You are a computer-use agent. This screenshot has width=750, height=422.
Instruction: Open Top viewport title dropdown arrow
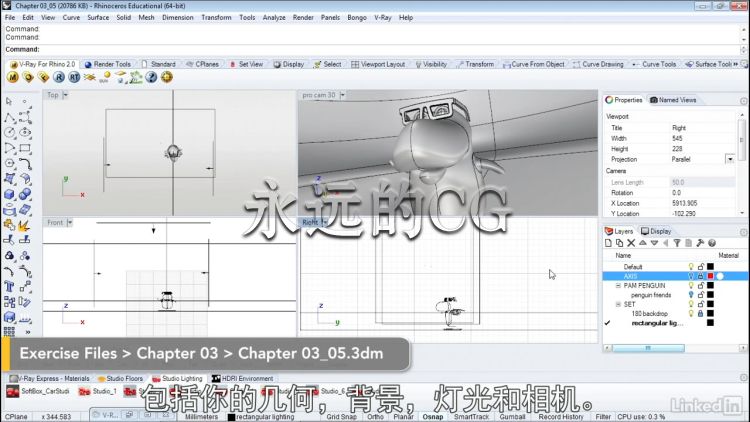pyautogui.click(x=66, y=95)
